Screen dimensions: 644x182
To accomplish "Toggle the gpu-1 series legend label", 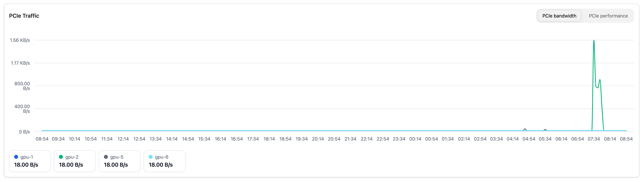I will pyautogui.click(x=27, y=157).
